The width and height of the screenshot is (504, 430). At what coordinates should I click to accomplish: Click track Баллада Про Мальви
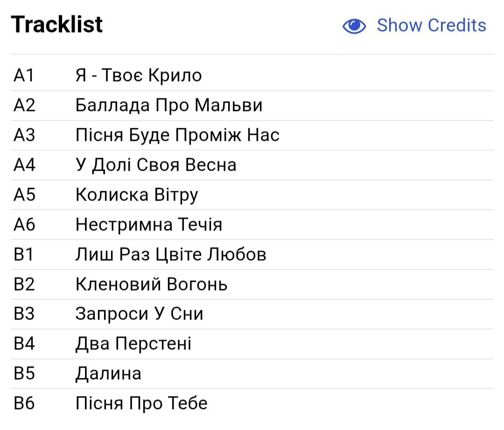[x=169, y=105]
